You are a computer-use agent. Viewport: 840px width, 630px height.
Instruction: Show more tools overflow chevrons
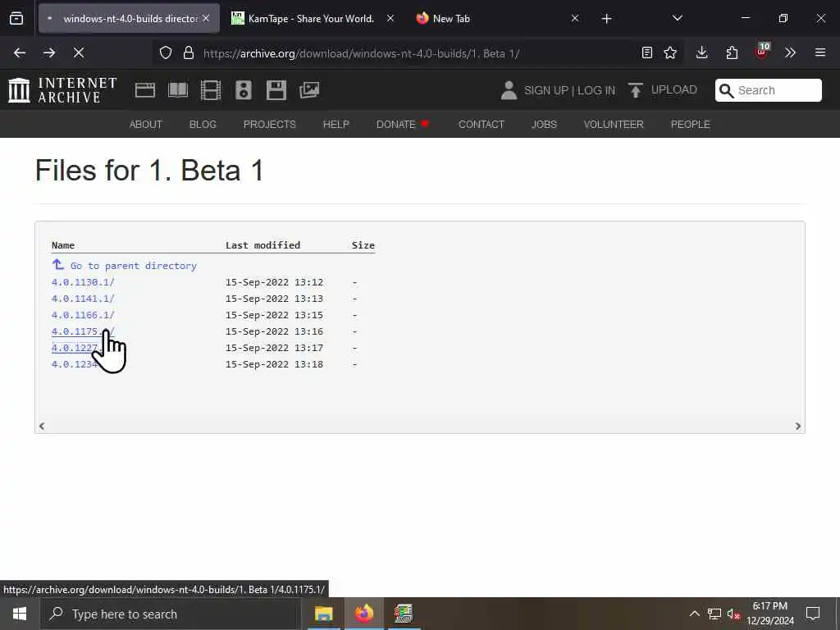(x=790, y=52)
